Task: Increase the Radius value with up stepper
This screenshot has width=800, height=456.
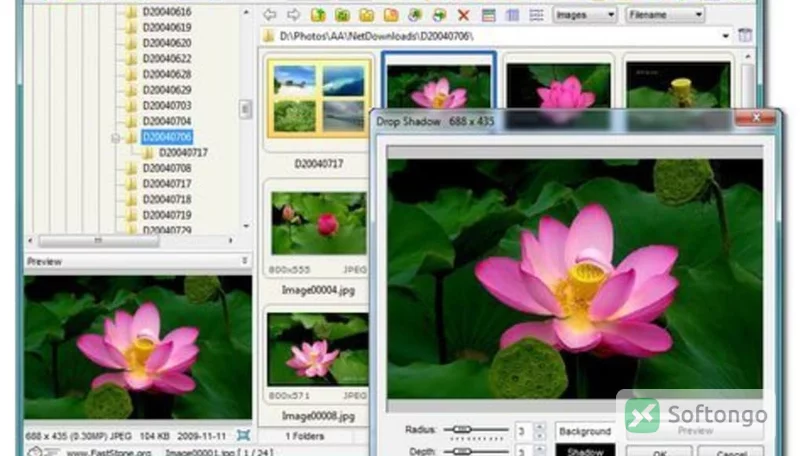Action: click(x=540, y=426)
